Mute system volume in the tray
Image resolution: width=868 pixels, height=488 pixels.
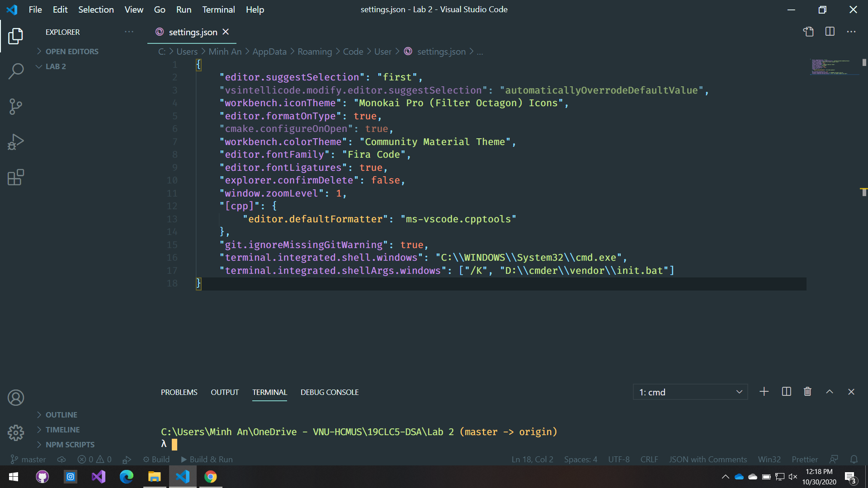(793, 476)
